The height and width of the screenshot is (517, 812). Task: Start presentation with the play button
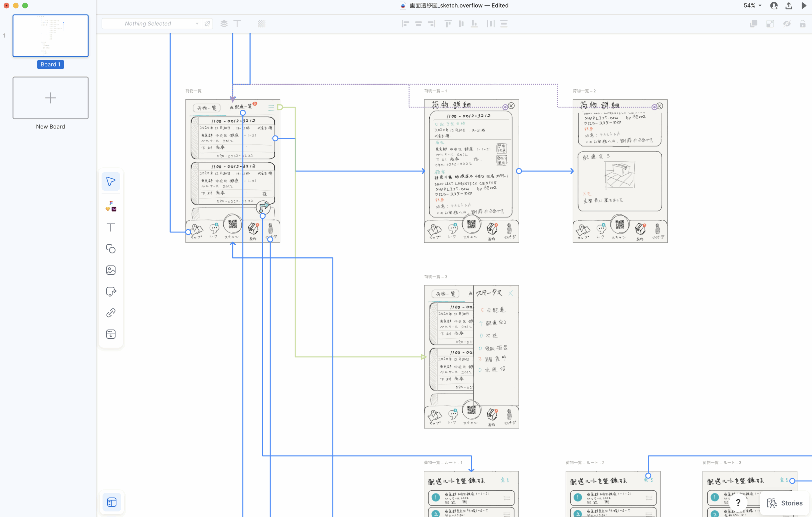click(x=803, y=5)
